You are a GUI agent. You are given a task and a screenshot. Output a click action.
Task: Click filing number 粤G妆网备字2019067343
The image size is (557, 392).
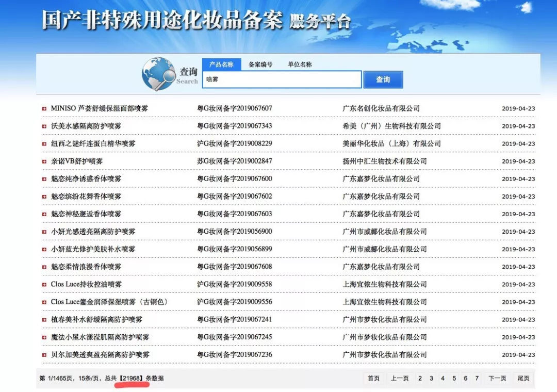click(235, 126)
